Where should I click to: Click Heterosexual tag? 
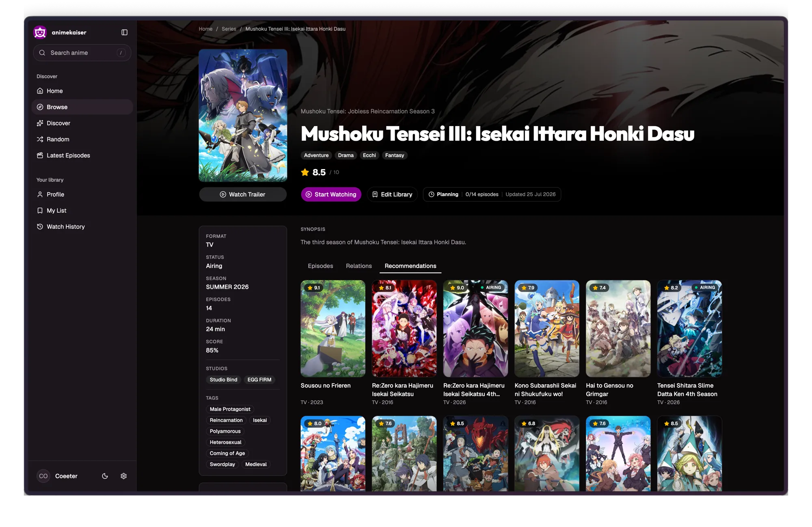click(225, 442)
